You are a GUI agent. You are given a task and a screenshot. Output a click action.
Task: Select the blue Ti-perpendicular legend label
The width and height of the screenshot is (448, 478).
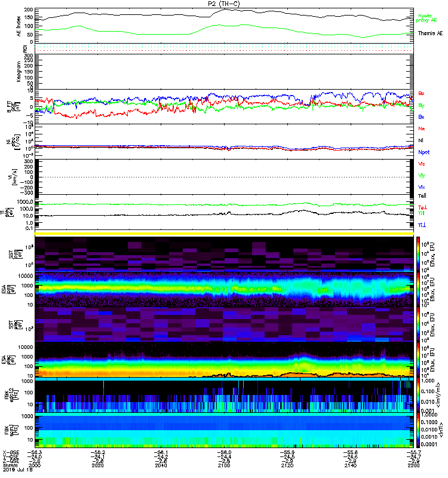click(422, 225)
